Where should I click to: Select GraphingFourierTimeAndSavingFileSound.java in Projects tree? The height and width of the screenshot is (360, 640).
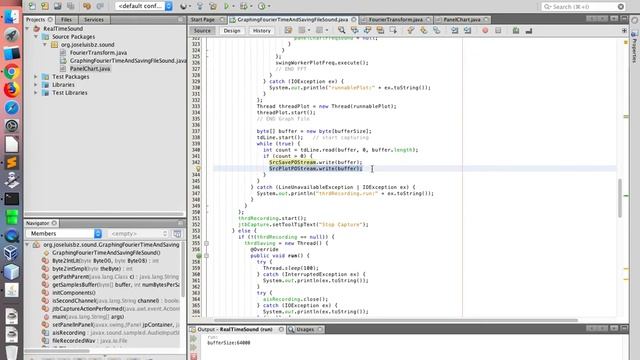tap(128, 60)
